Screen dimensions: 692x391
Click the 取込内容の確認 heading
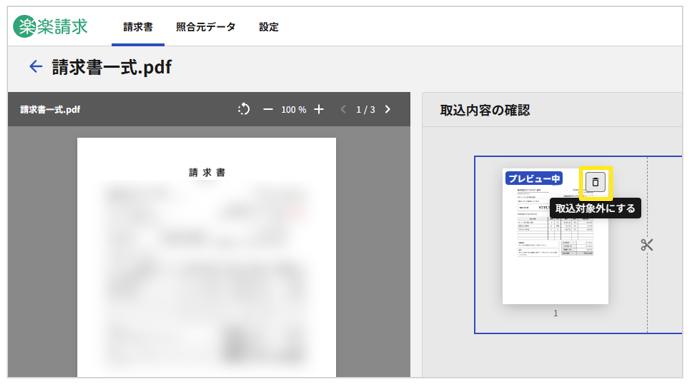coord(485,110)
